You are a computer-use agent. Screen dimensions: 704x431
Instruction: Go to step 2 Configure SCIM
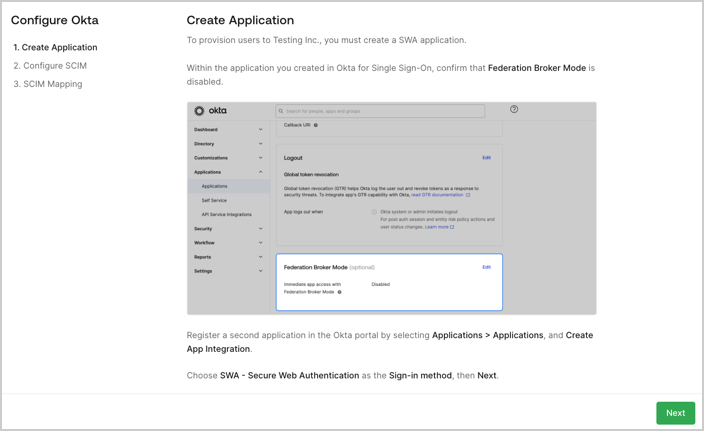[50, 66]
